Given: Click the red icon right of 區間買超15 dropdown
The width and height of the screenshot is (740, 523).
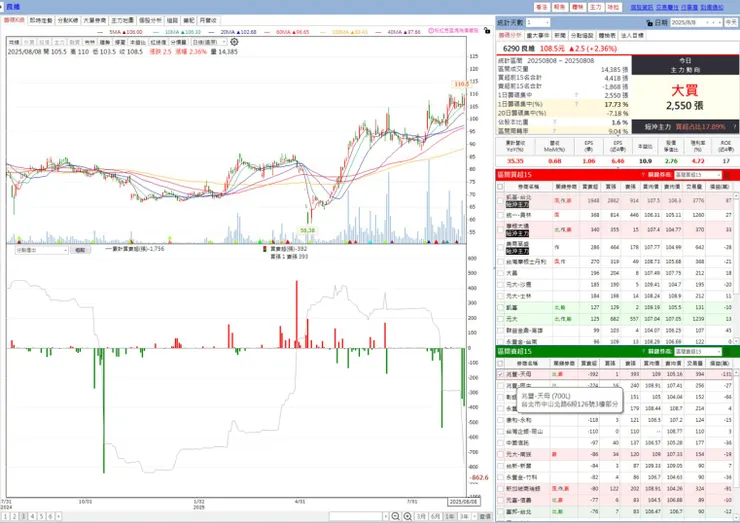Looking at the screenshot, I should click(x=727, y=175).
